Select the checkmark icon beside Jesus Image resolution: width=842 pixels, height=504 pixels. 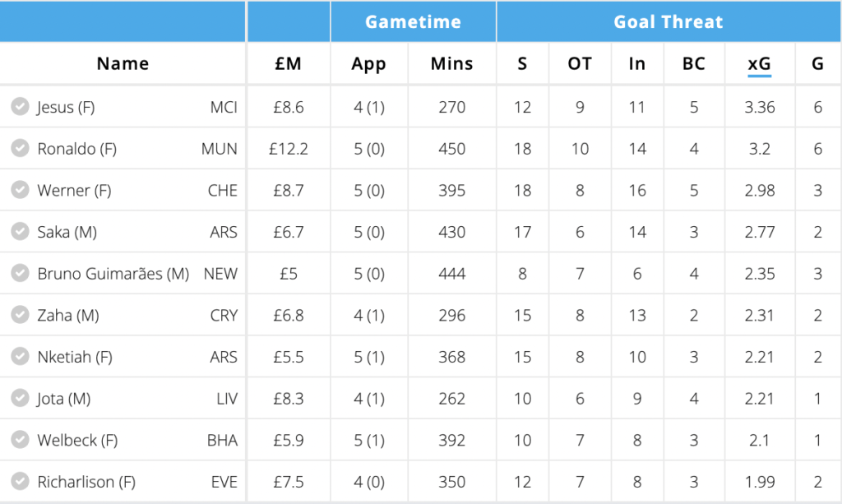pyautogui.click(x=20, y=107)
